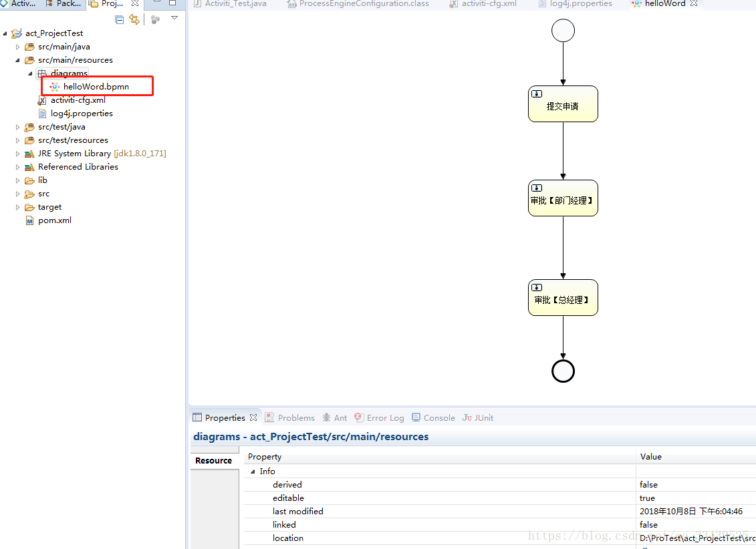Expand the src/test/resources folder
756x549 pixels.
click(18, 141)
